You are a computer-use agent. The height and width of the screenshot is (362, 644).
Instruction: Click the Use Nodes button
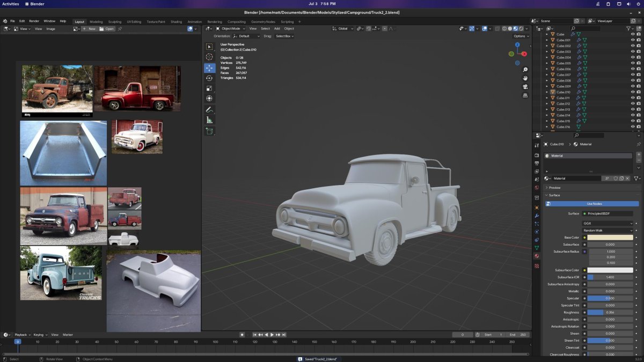[594, 204]
